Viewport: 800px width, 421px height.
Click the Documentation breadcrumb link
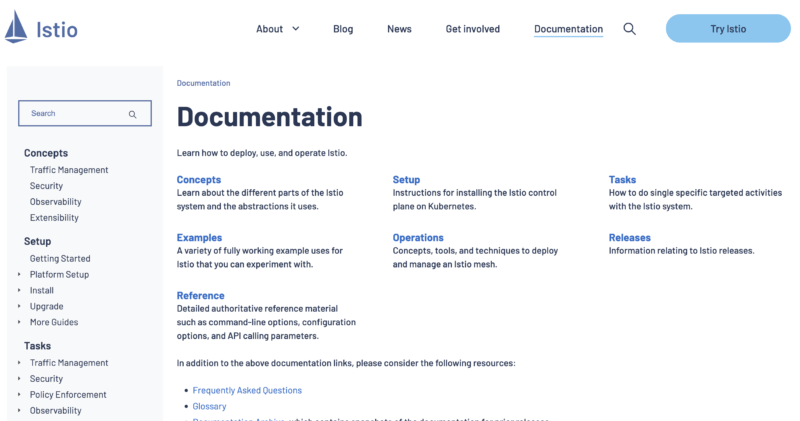[x=203, y=83]
